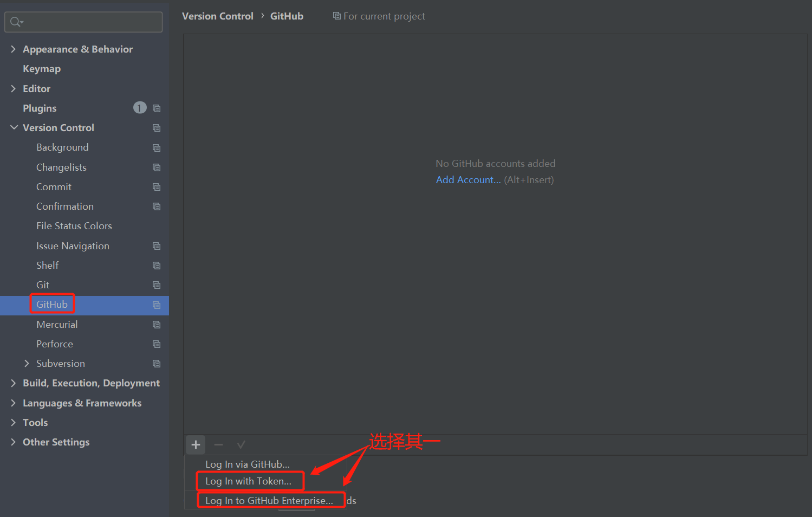Click project-level icon beside Plugins

[x=157, y=108]
